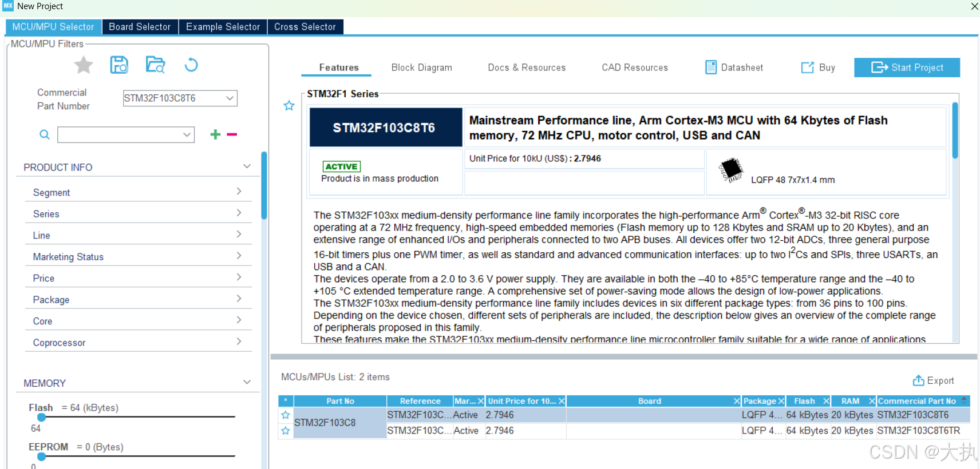
Task: Click the LQFP 48 chip package image
Action: pos(731,170)
